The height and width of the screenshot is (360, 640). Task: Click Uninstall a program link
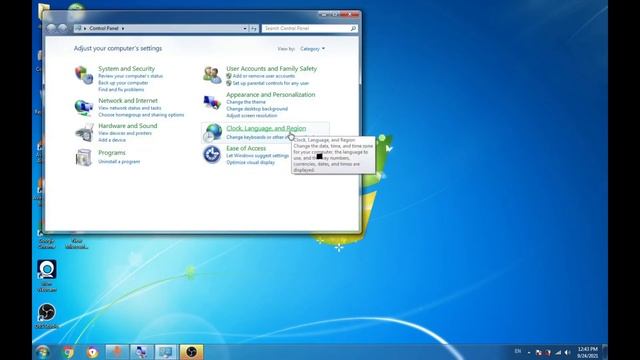pos(119,162)
